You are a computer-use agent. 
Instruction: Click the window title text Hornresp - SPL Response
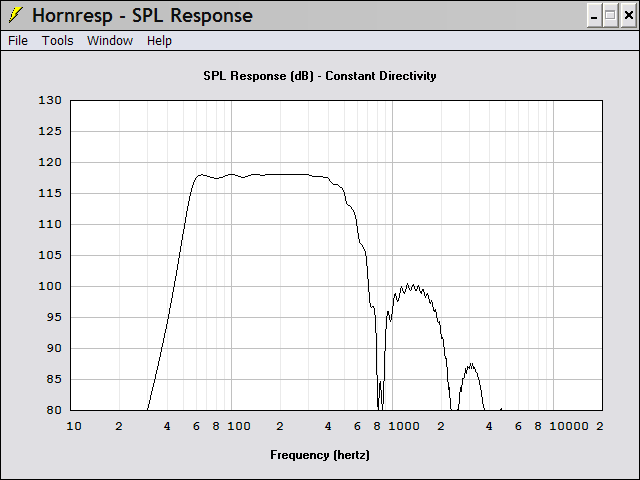click(x=142, y=16)
